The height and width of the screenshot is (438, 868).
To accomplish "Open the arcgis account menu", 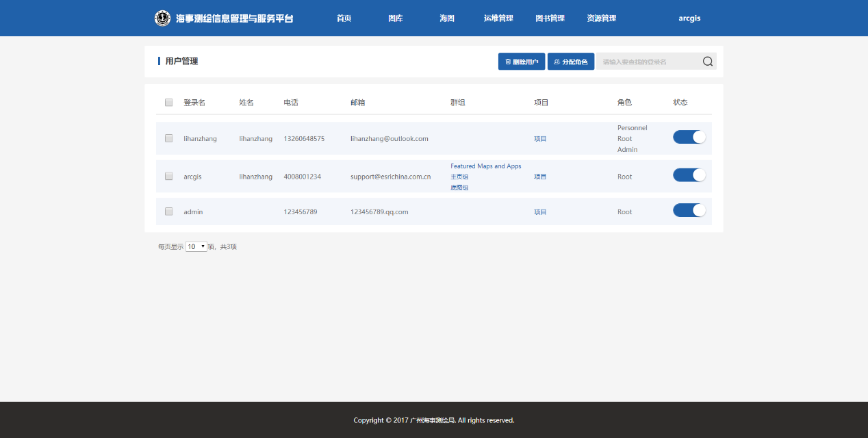I will coord(689,18).
